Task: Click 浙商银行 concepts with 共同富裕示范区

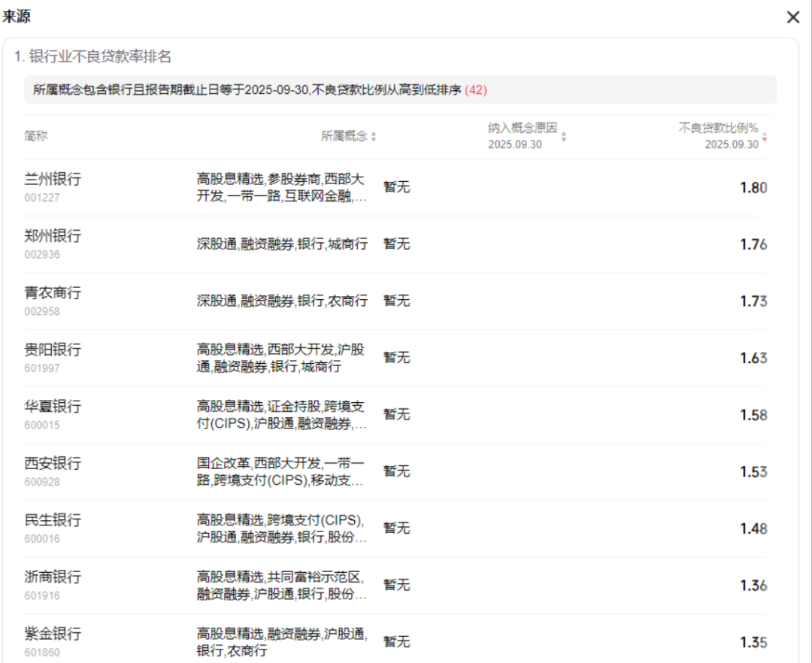Action: 282,586
